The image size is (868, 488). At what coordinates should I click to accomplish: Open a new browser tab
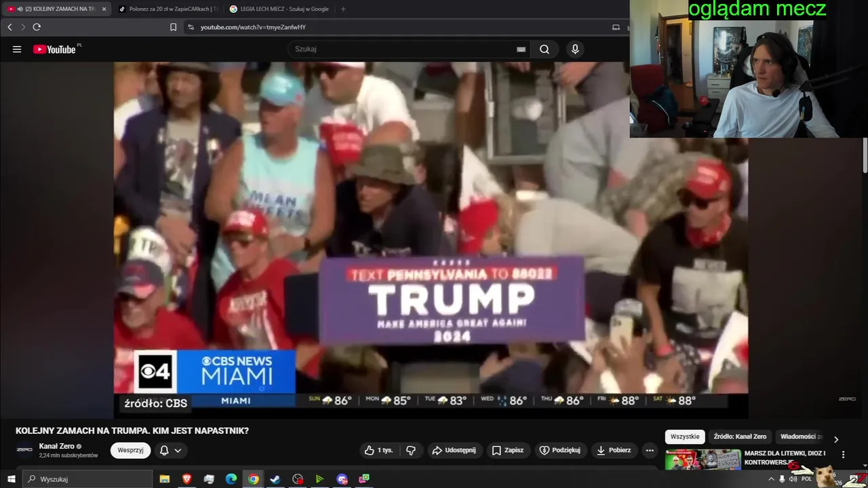(x=343, y=9)
